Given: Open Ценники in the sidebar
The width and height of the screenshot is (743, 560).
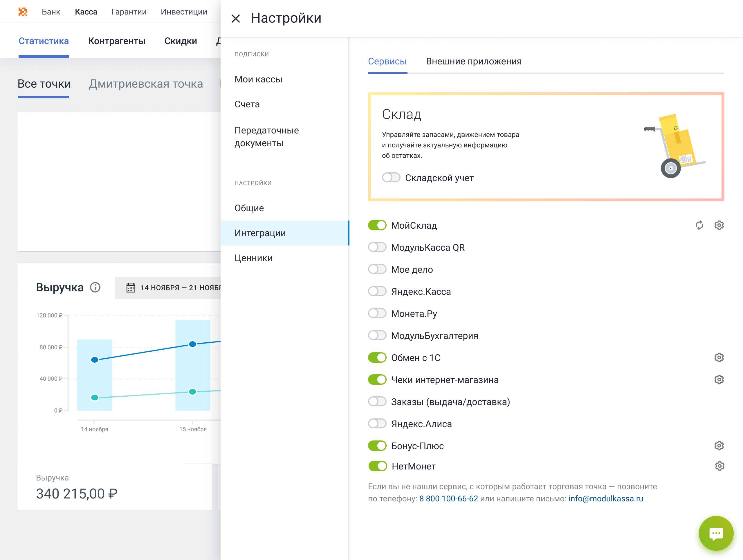Looking at the screenshot, I should [285, 258].
